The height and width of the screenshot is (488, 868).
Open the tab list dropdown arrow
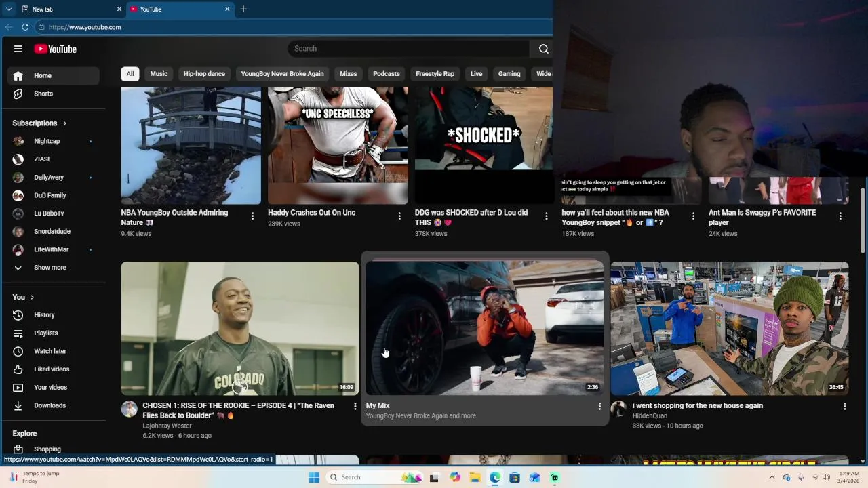pos(9,9)
